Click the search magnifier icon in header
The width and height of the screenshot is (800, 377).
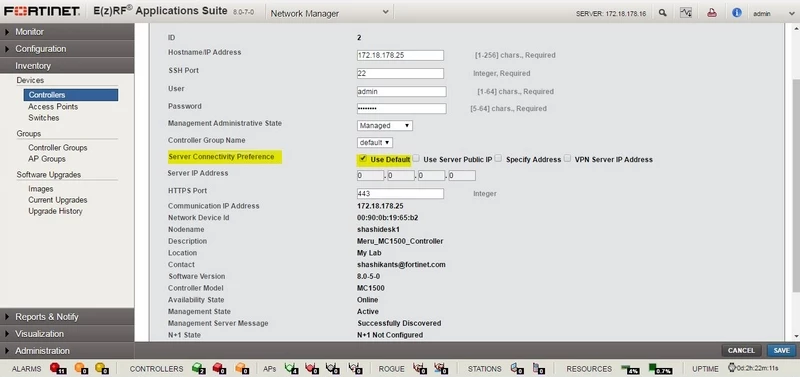662,13
